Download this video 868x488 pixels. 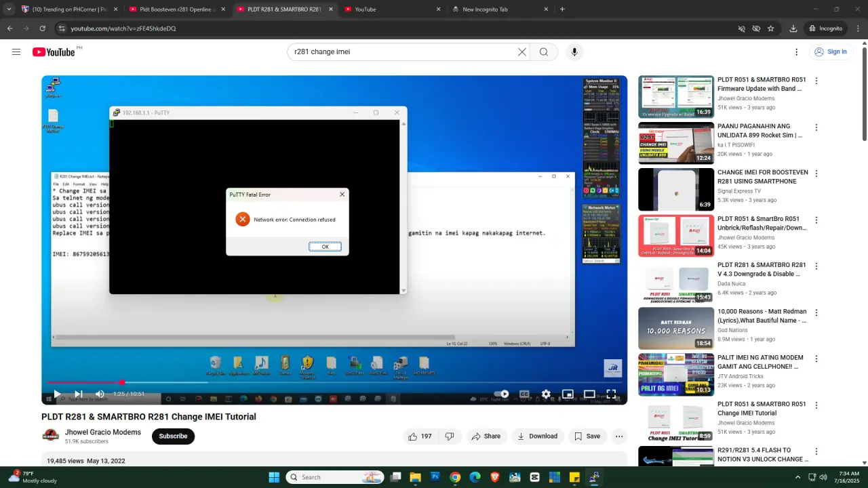coord(537,436)
